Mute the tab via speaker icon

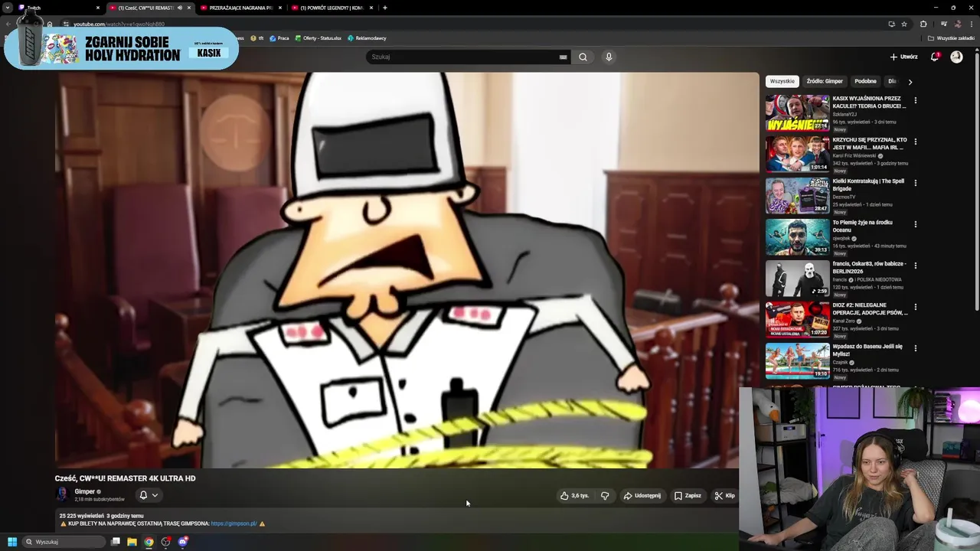(180, 8)
